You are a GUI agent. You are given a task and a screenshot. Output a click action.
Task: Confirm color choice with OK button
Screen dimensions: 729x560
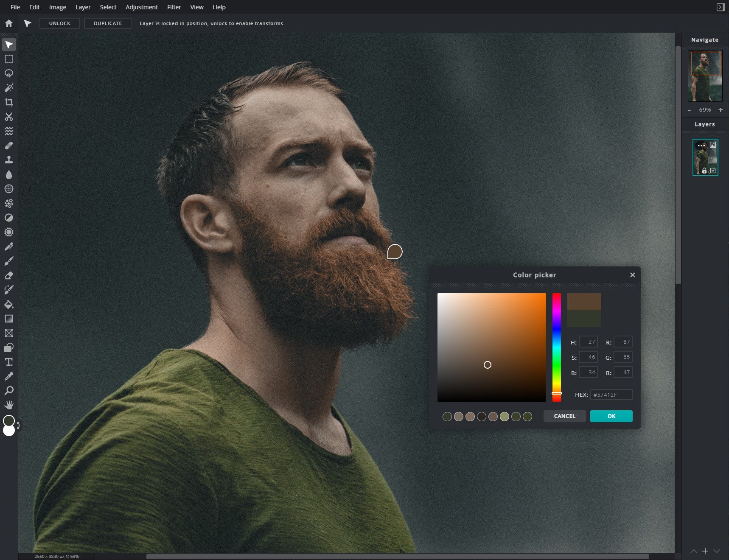[610, 416]
